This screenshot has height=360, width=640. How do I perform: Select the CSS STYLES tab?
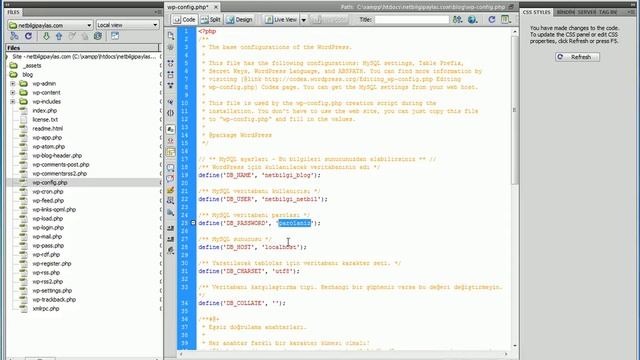pos(536,12)
